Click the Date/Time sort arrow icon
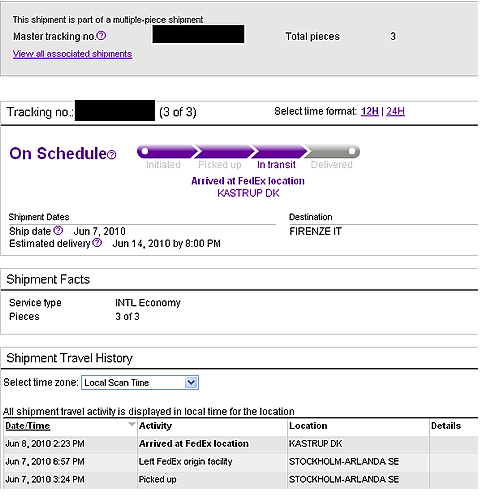The width and height of the screenshot is (480, 497). click(x=132, y=424)
